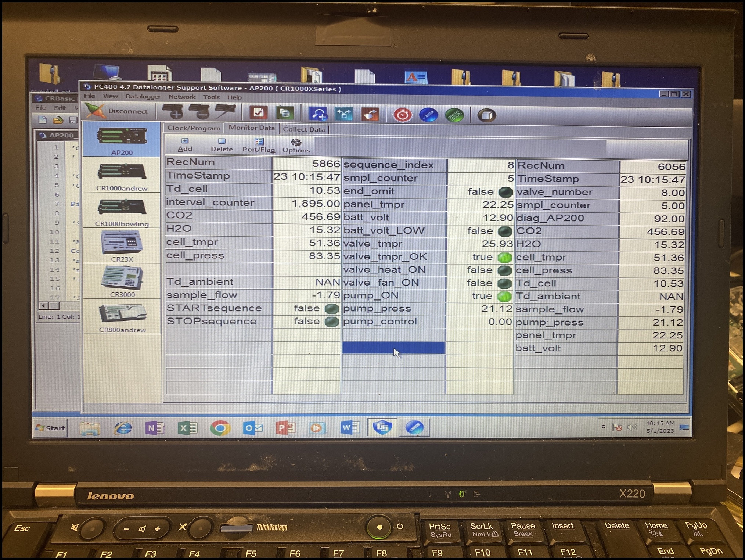
Task: Select the CR3000 datalogger
Action: [x=122, y=281]
